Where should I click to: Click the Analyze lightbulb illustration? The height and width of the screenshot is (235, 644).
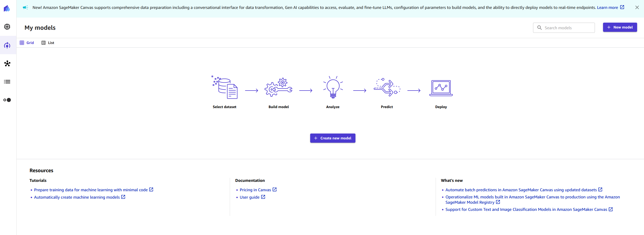(333, 87)
